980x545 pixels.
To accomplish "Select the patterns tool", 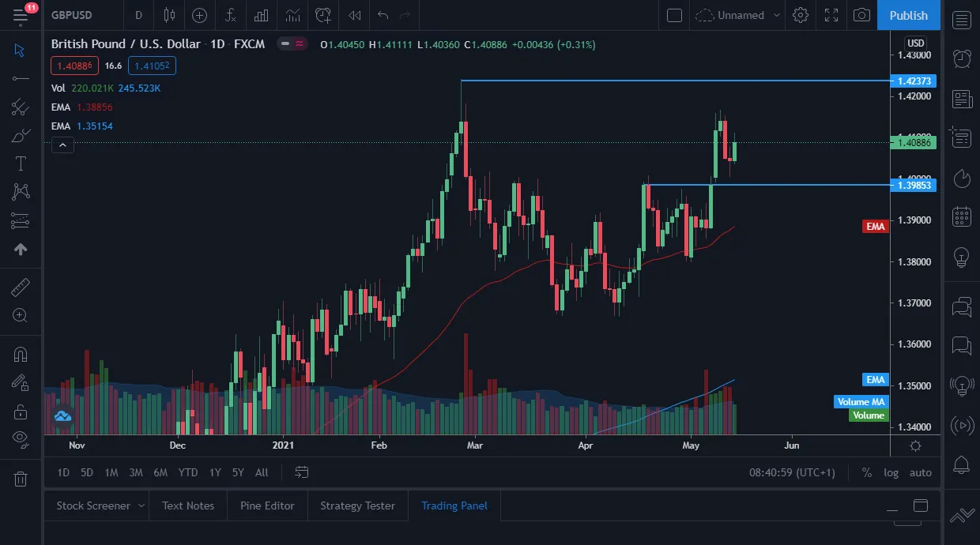I will coord(21,192).
